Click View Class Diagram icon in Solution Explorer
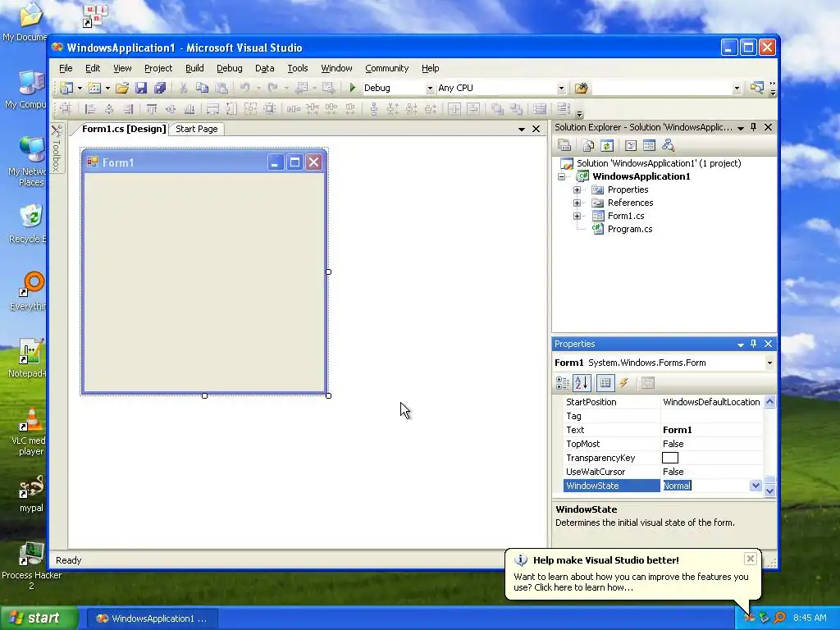The height and width of the screenshot is (630, 840). (x=668, y=145)
